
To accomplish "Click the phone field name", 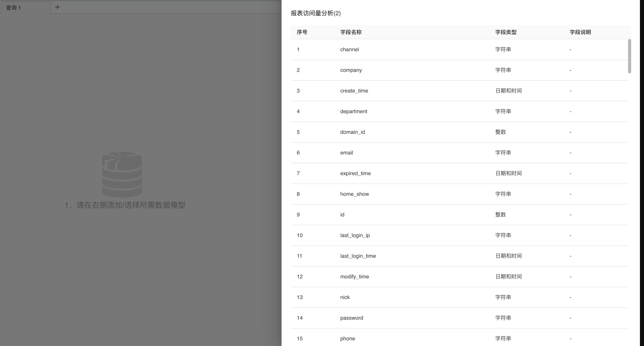I will (348, 339).
